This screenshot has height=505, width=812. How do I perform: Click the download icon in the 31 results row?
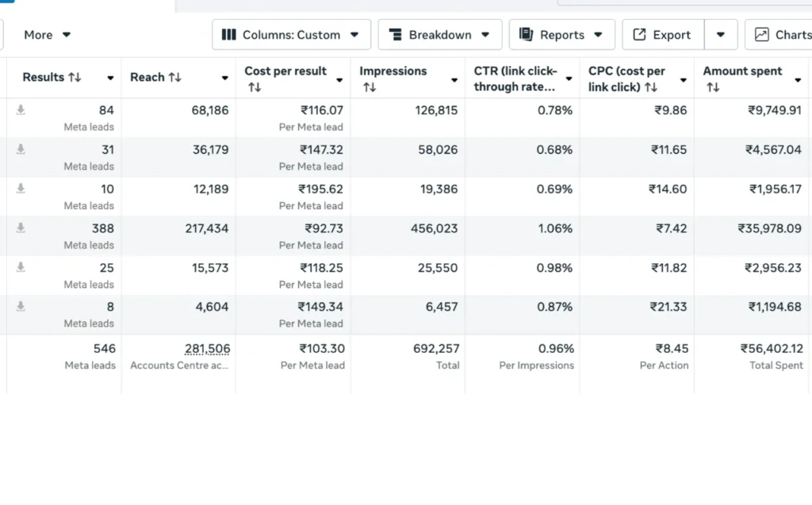(21, 149)
